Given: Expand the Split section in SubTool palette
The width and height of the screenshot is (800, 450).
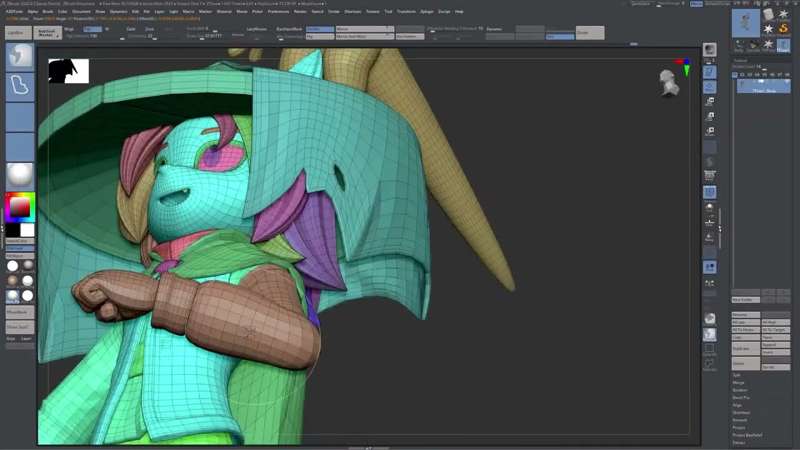Looking at the screenshot, I should click(737, 375).
